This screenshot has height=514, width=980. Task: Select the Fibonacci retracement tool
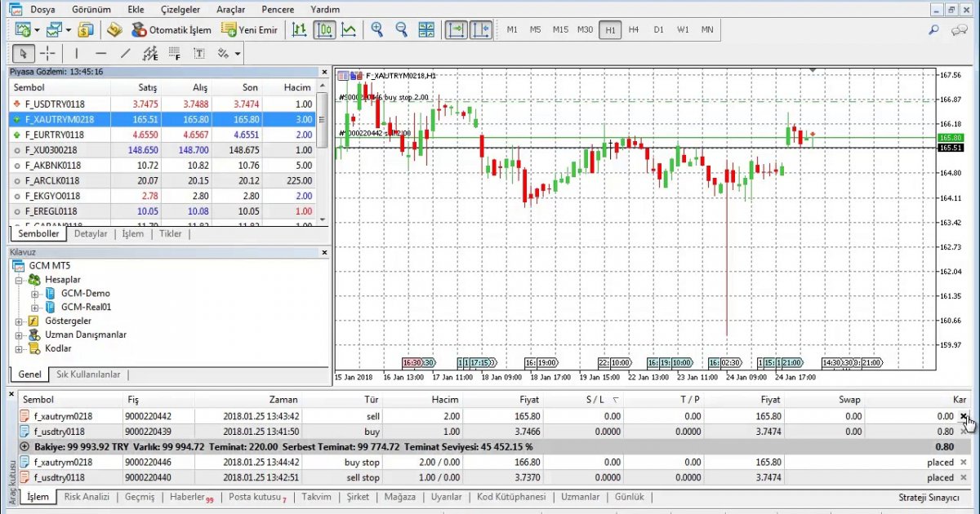(175, 54)
